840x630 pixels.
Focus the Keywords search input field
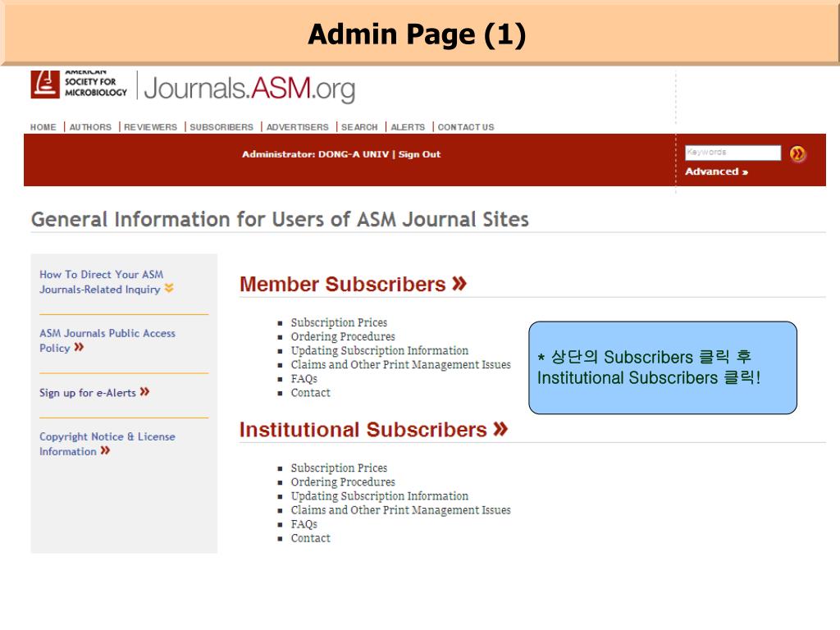point(733,153)
